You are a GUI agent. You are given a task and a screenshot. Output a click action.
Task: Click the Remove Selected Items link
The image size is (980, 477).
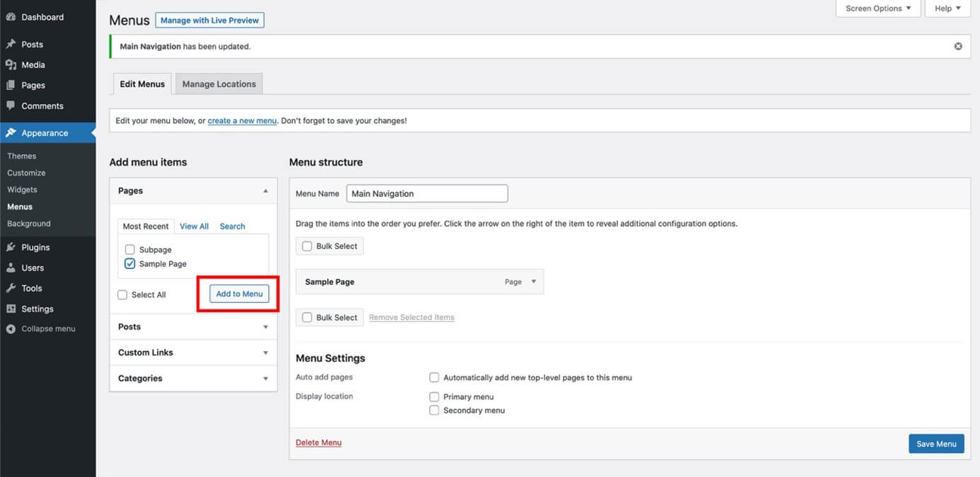412,318
